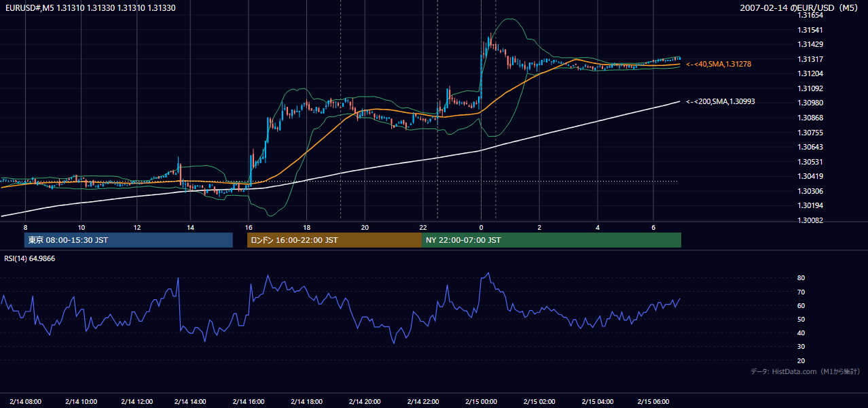Click the 2/14 18:00 date label
Screen dimensions: 868x408
pyautogui.click(x=306, y=401)
